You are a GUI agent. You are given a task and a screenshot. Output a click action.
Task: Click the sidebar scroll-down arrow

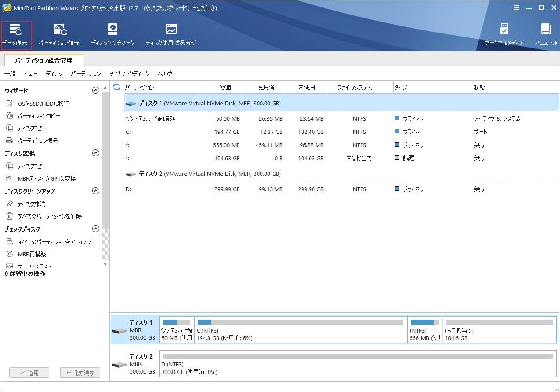(105, 264)
